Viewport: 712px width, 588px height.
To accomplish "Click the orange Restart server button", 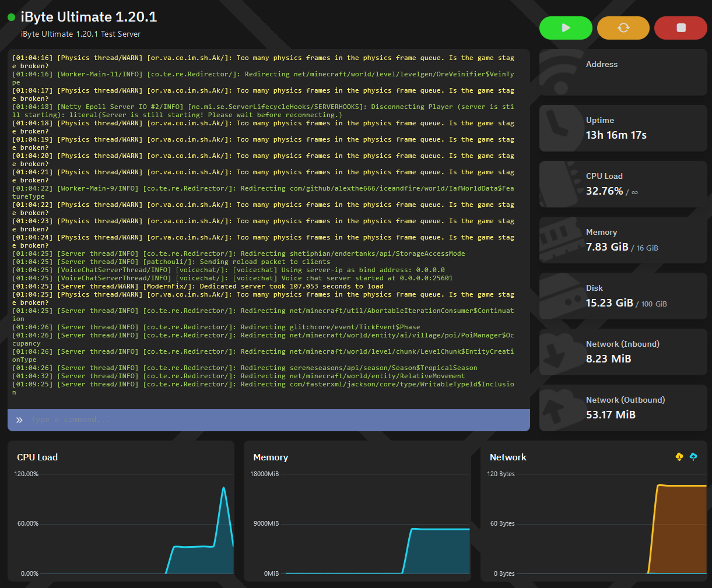I will (x=623, y=28).
